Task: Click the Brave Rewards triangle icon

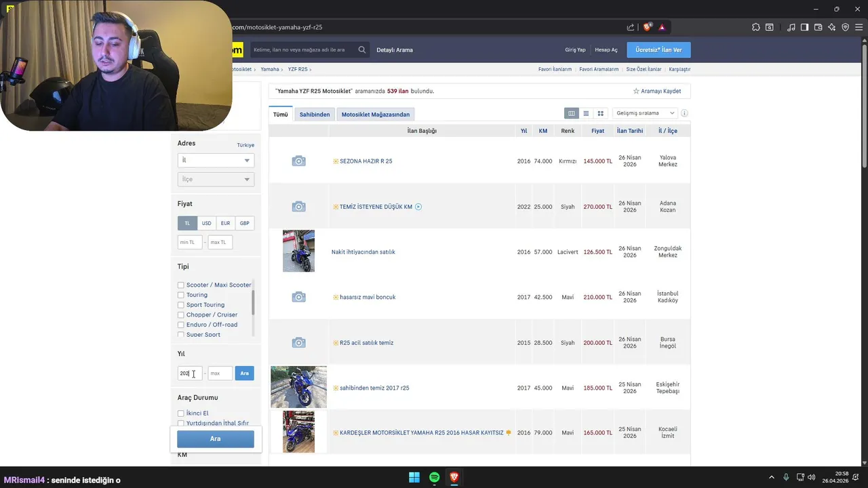Action: [662, 27]
